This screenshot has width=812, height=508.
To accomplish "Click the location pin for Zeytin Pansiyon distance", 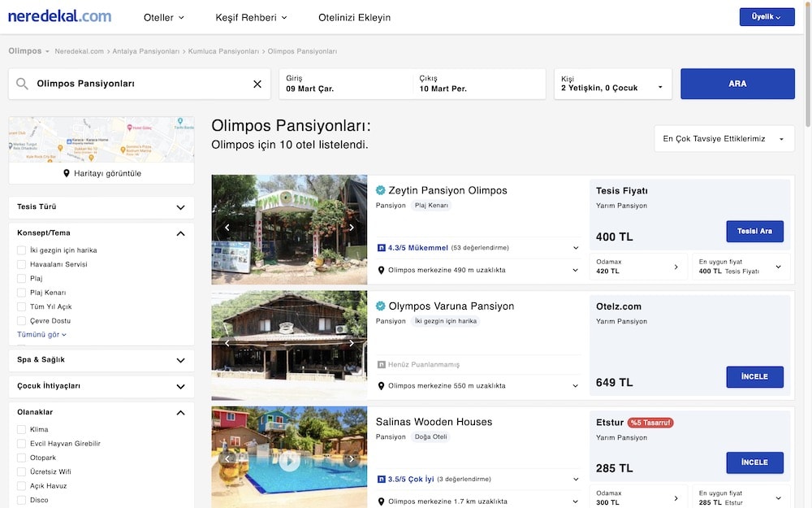I will coord(382,270).
